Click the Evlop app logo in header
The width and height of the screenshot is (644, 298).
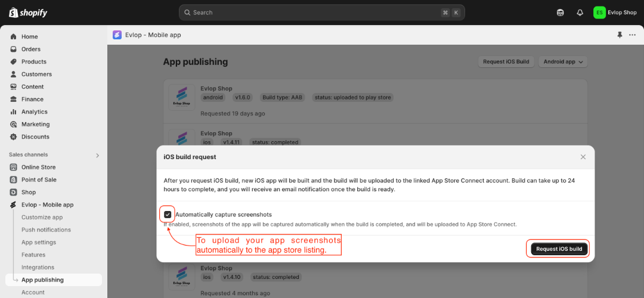pos(117,35)
